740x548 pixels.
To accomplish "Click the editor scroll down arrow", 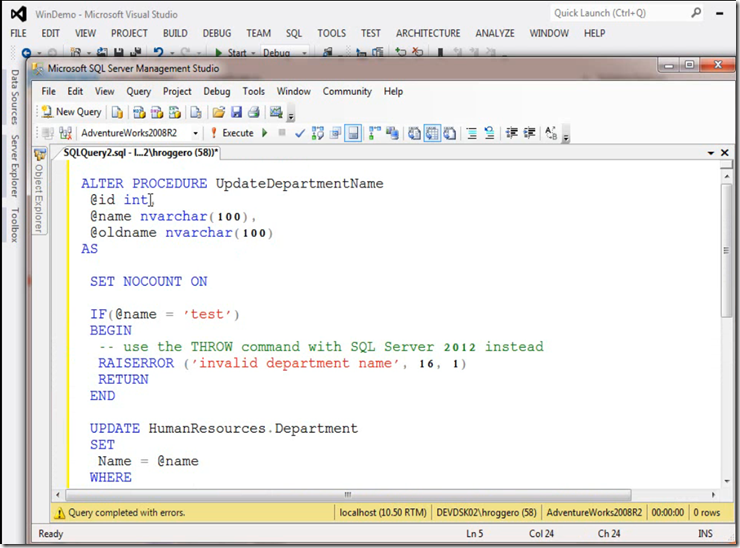I will (726, 481).
